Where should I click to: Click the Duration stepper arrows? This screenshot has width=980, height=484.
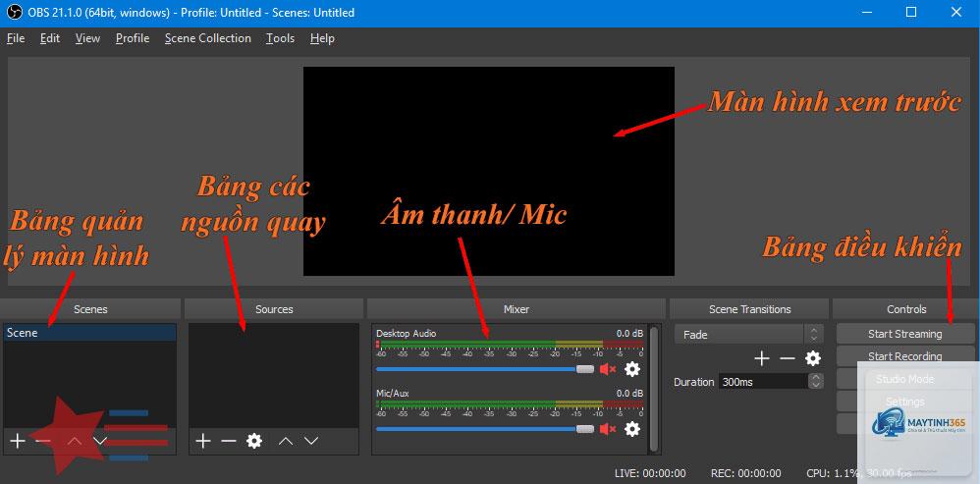tap(816, 382)
